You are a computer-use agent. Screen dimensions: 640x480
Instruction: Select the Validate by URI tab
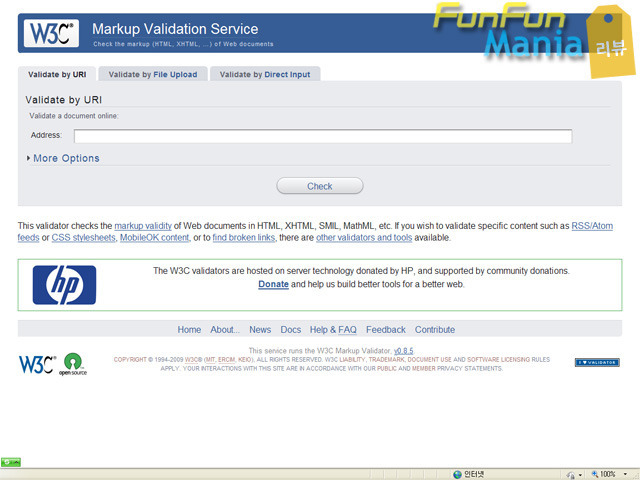coord(57,74)
